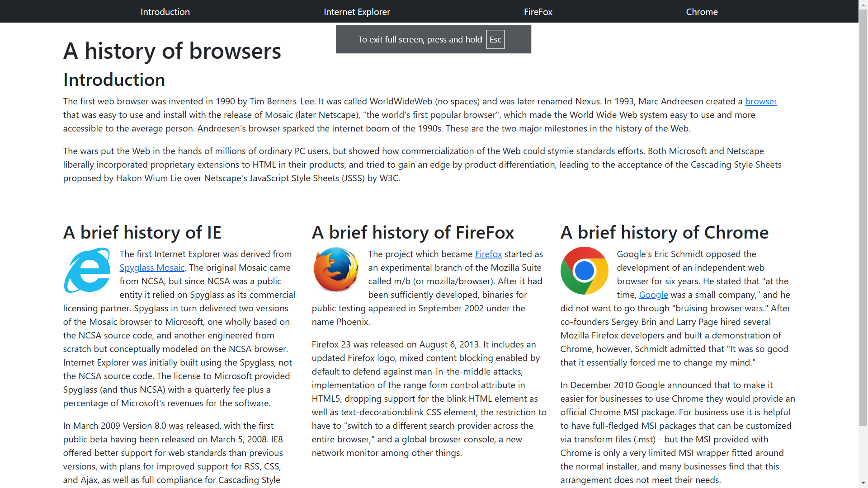
Task: Click the Internet Explorer logo image
Action: pos(87,270)
